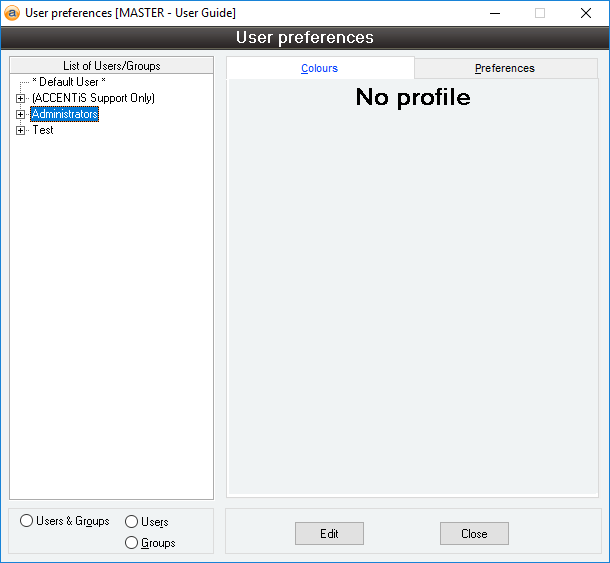Close the window with the title bar X

[x=586, y=13]
